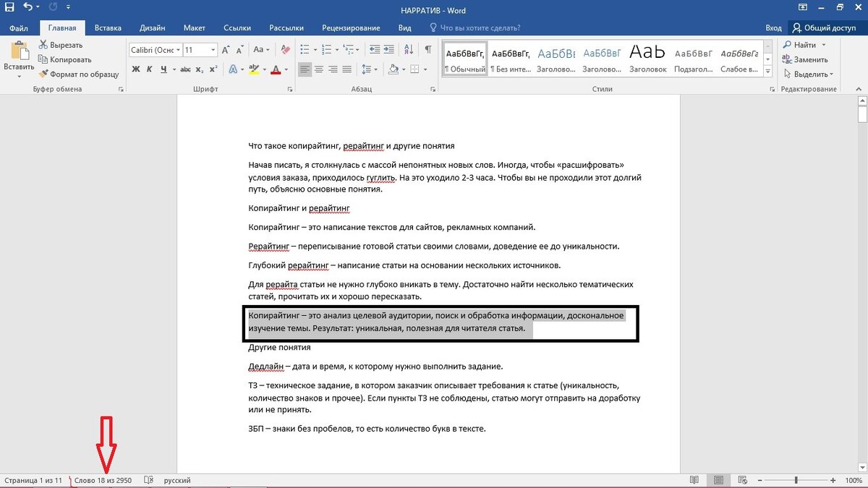868x488 pixels.
Task: Switch to the Вставка tab
Action: coord(108,27)
